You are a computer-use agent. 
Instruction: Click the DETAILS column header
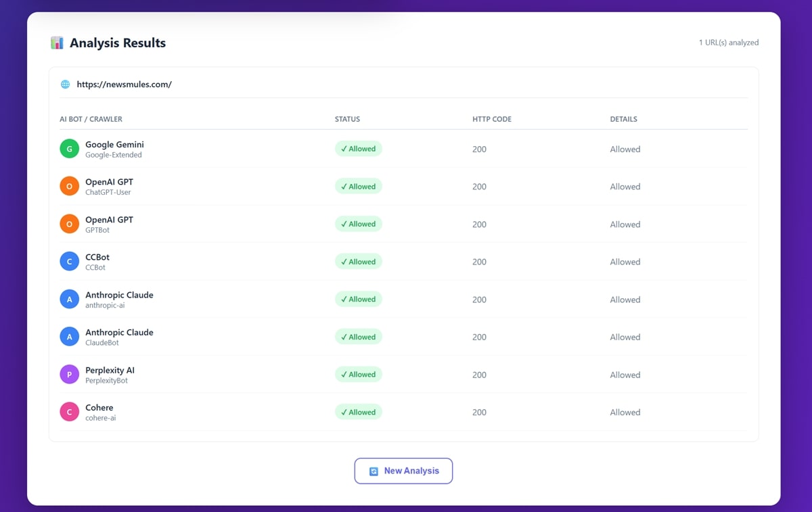tap(623, 119)
